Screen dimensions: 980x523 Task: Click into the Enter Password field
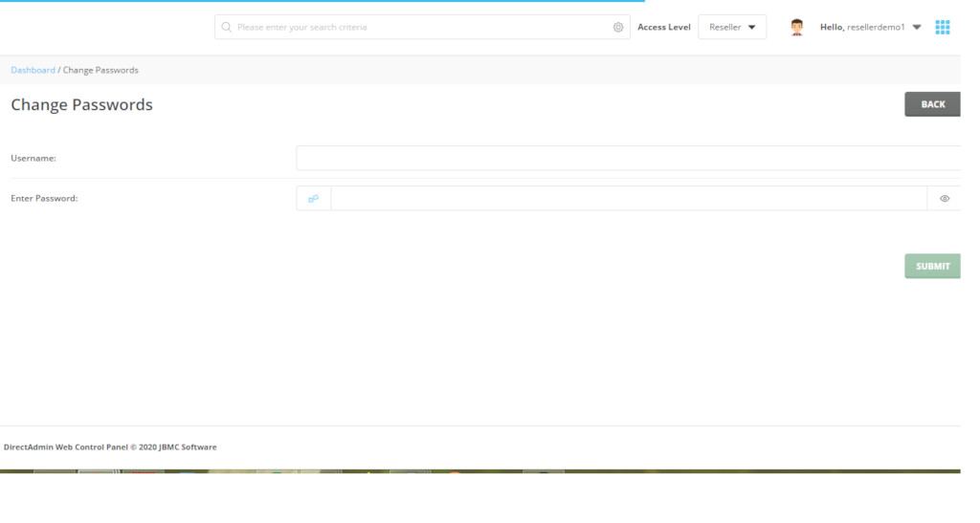(x=629, y=199)
